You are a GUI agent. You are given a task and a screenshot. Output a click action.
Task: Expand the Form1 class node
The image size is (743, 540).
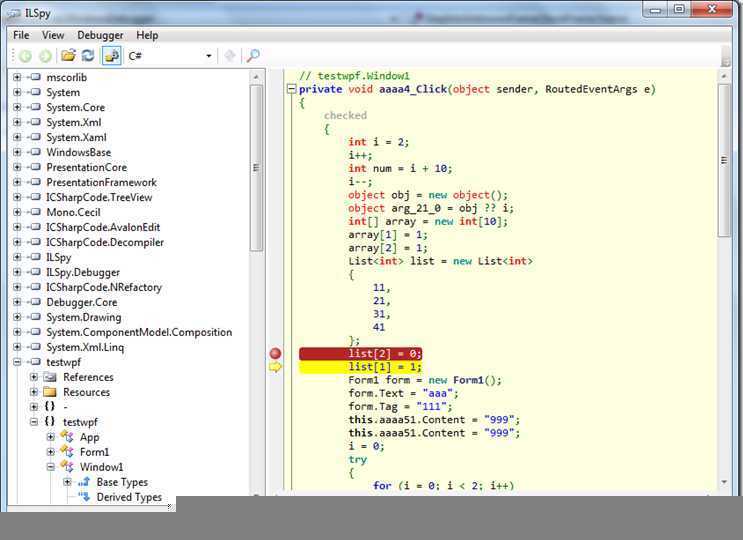pyautogui.click(x=51, y=452)
